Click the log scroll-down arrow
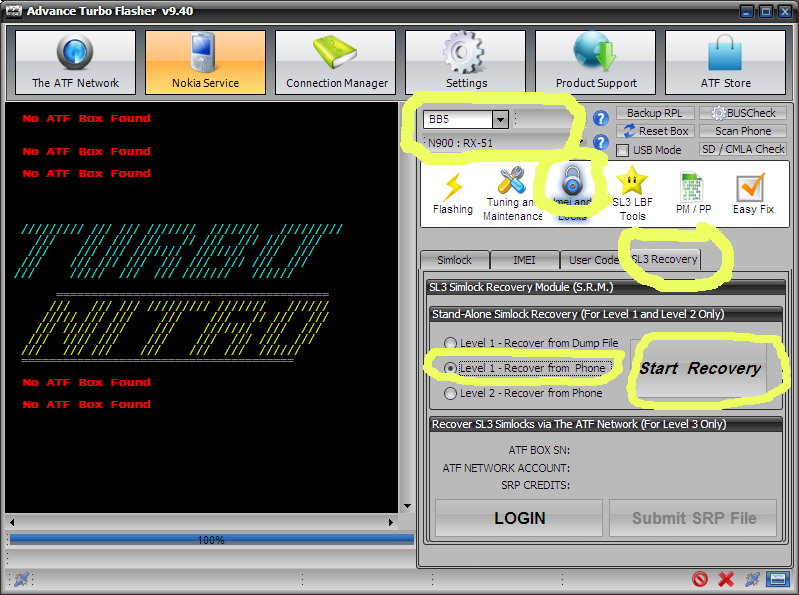This screenshot has width=799, height=595. point(407,506)
